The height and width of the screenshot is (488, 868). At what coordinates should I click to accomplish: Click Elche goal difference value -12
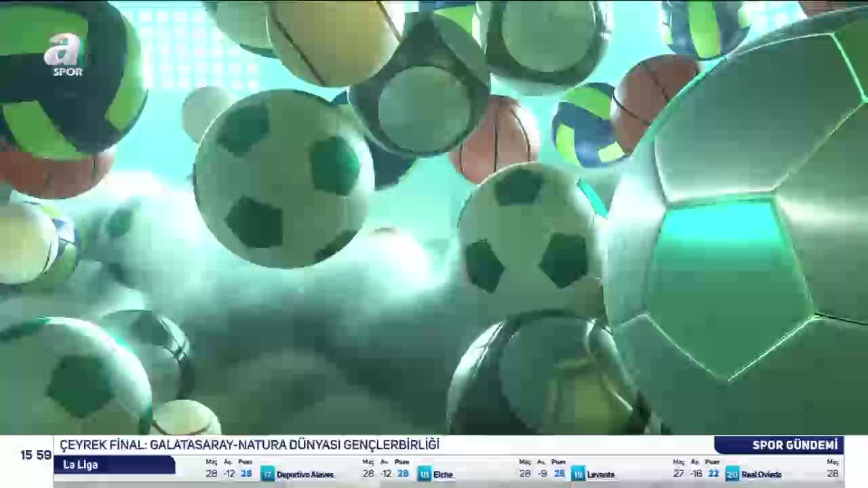click(386, 474)
